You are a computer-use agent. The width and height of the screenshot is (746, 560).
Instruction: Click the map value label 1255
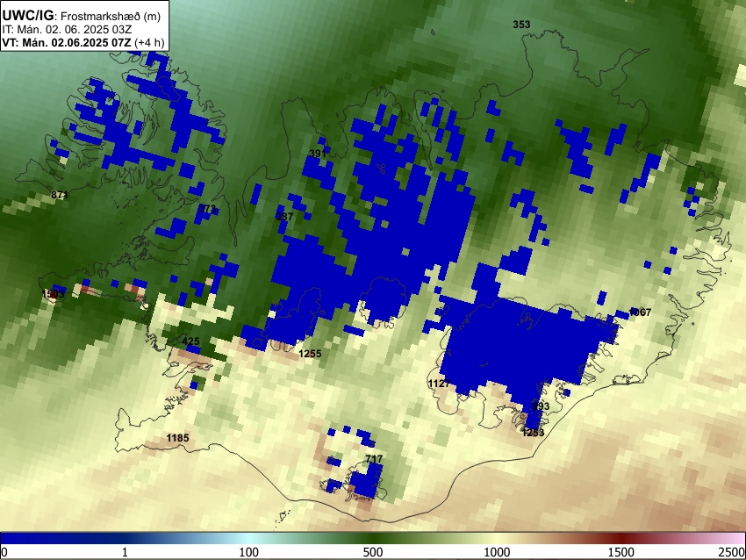[310, 354]
